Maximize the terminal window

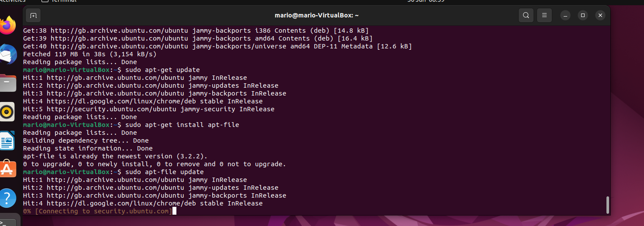[x=583, y=15]
